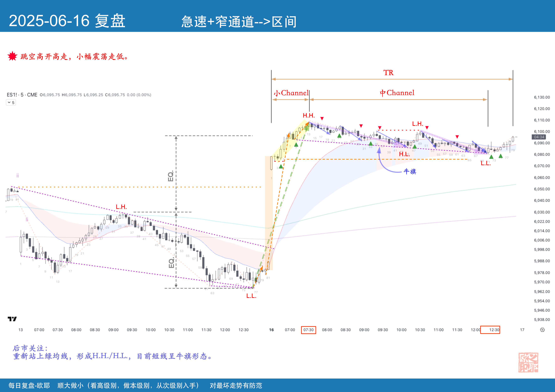The width and height of the screenshot is (555, 392).
Task: Click the 04:34 countdown price label
Action: coord(539,137)
